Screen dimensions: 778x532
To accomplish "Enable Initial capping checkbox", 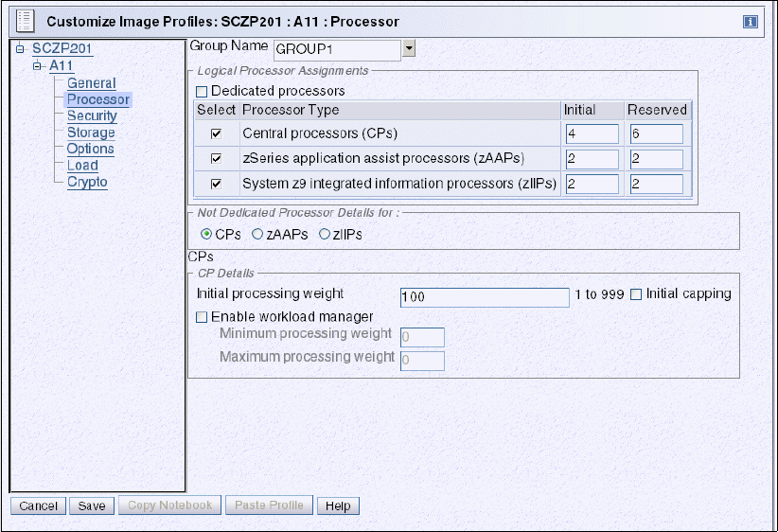I will [636, 294].
